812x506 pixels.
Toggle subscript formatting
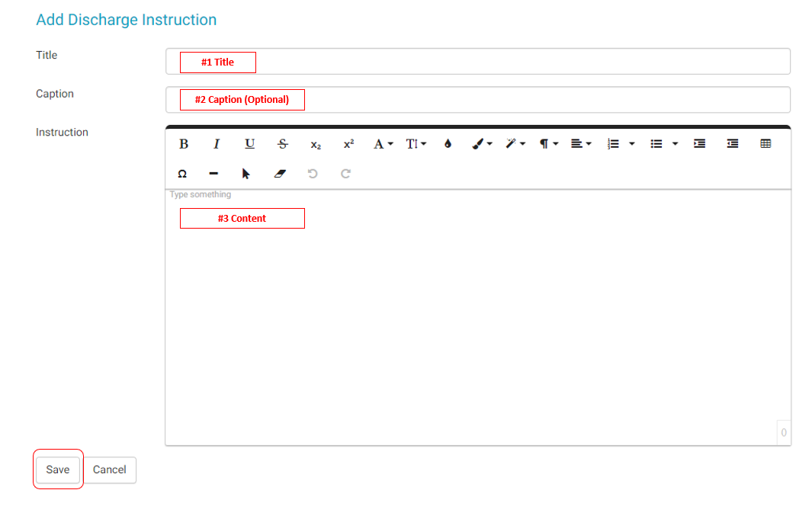tap(316, 144)
